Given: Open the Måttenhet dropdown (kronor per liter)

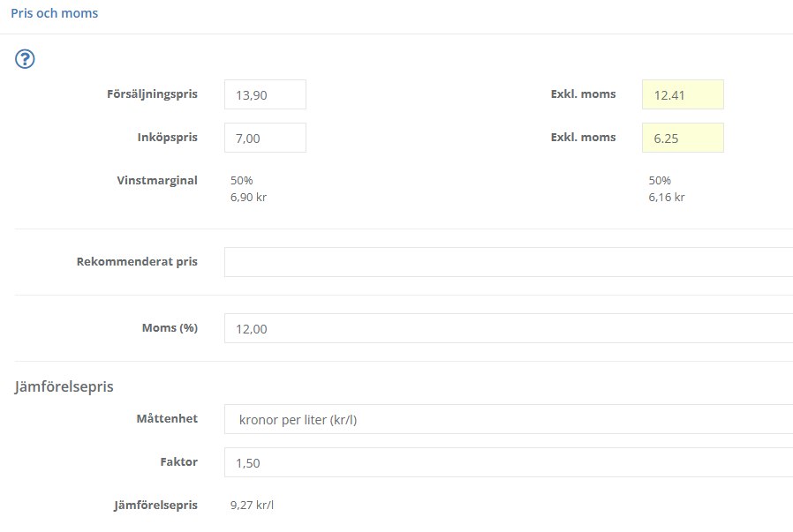Looking at the screenshot, I should tap(508, 419).
